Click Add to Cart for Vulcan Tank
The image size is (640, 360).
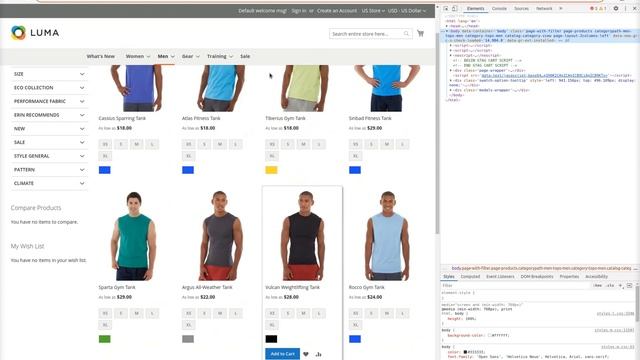282,354
